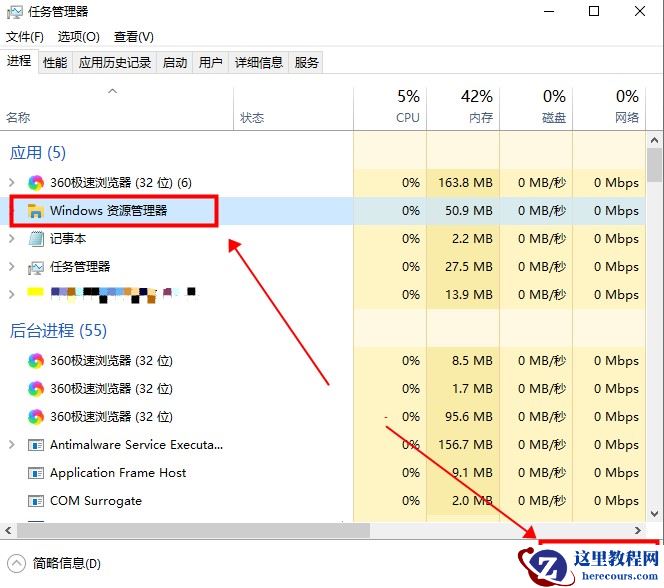Select the 进程 tab

click(19, 61)
